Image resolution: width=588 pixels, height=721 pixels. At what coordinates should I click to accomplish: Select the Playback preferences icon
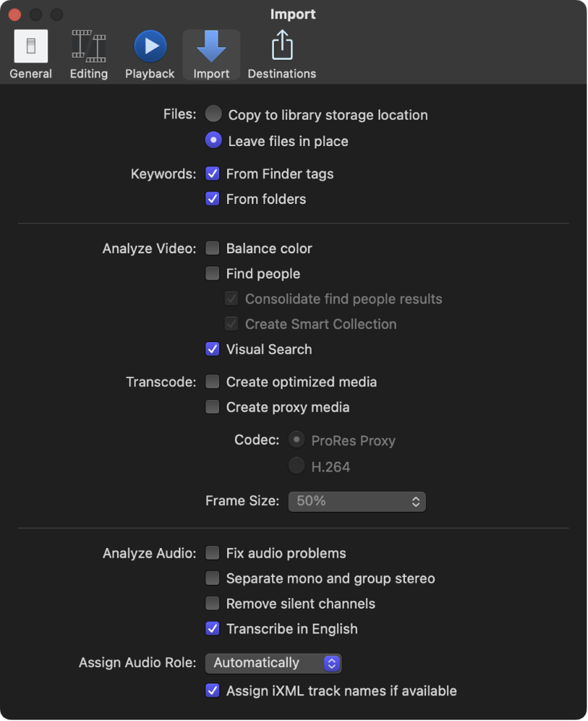coord(149,53)
